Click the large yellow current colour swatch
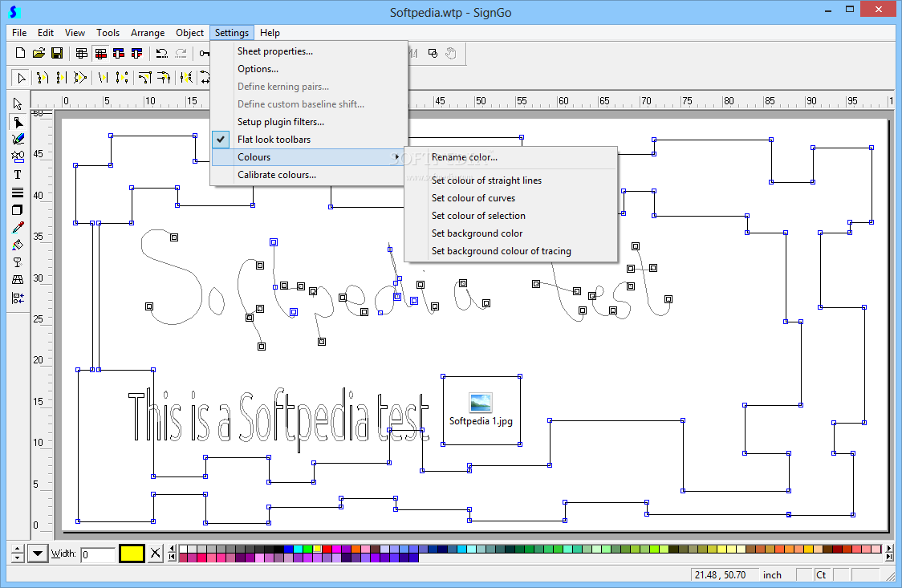 [132, 554]
